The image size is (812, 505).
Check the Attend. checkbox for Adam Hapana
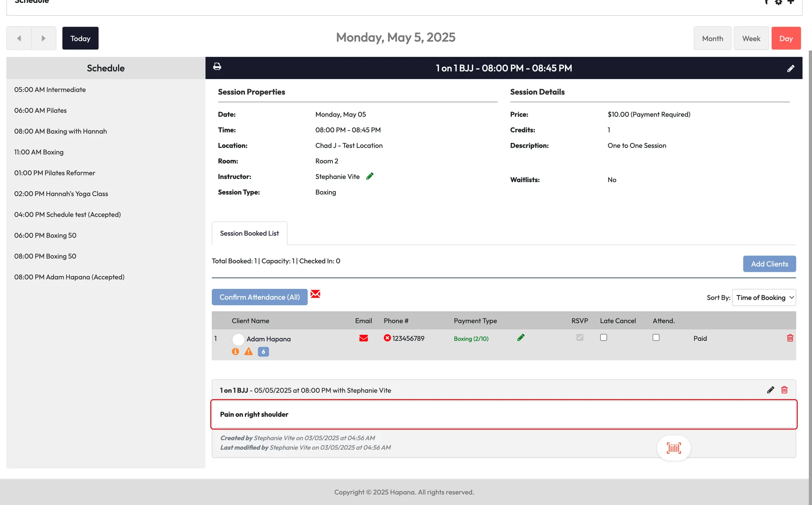click(656, 338)
